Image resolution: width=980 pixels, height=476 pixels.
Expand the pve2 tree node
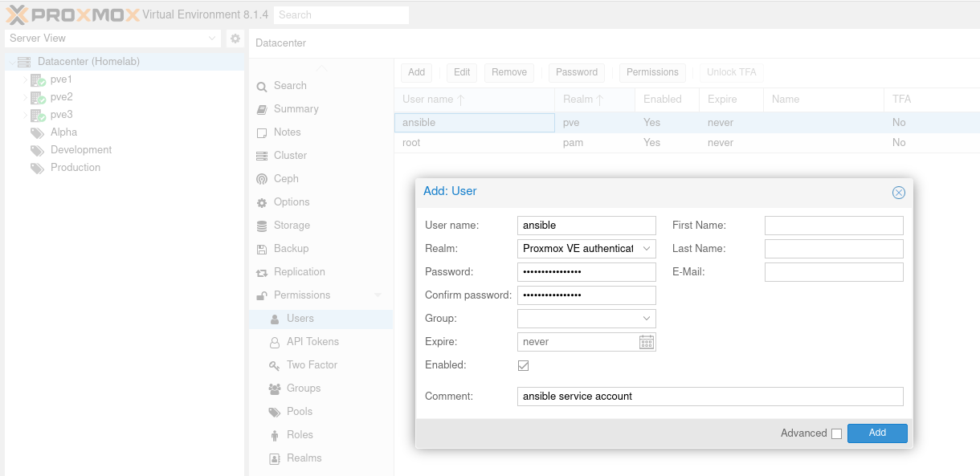pos(25,97)
